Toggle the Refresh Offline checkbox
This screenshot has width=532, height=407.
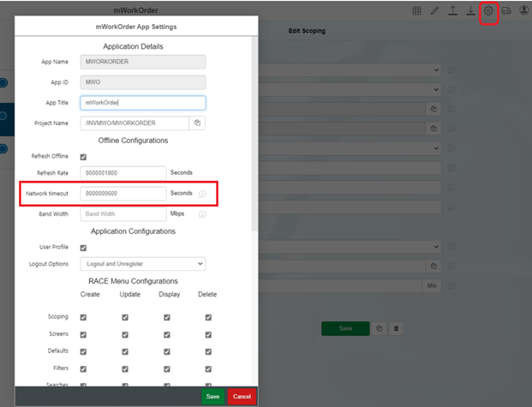click(83, 158)
